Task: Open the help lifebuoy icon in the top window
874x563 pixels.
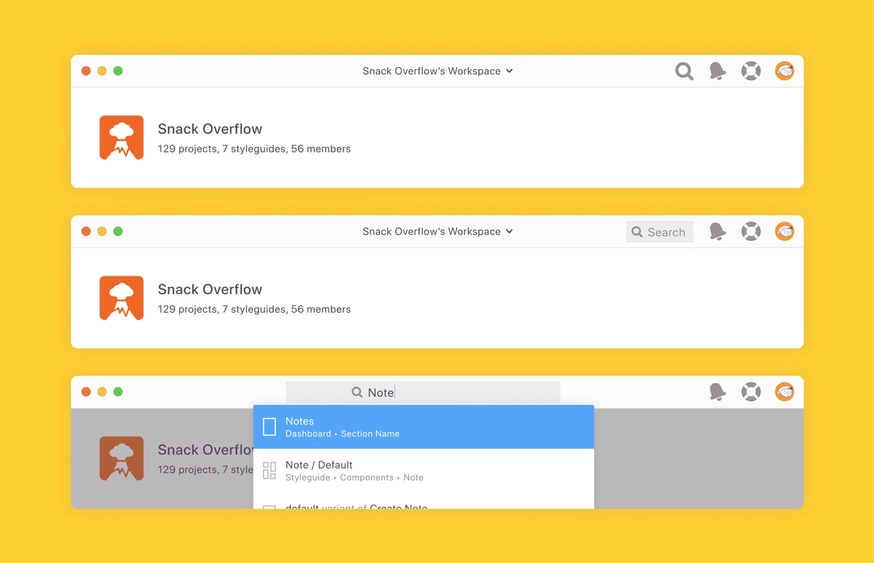Action: click(x=751, y=71)
